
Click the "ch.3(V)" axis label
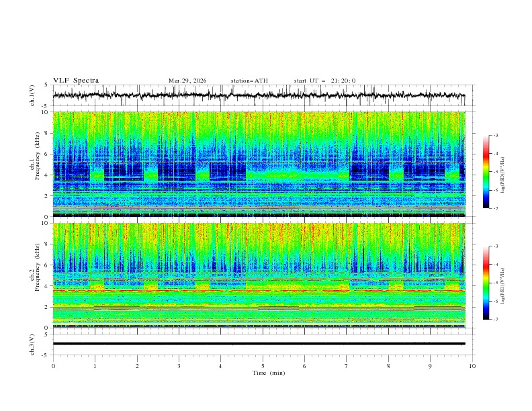point(32,345)
